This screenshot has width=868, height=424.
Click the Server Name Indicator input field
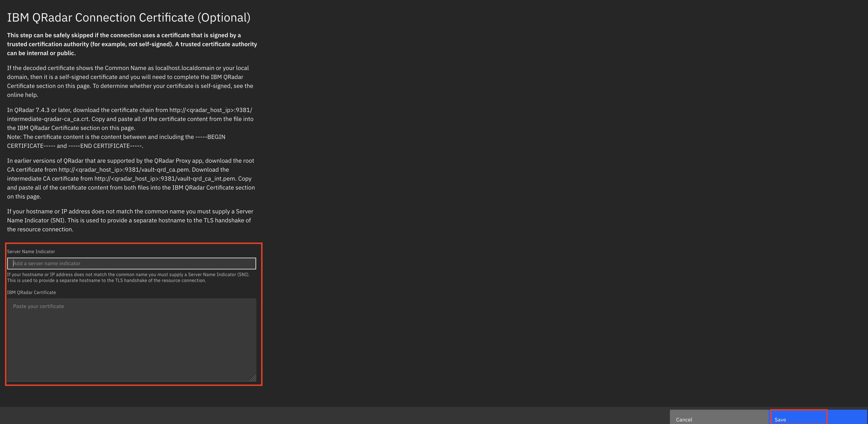pyautogui.click(x=131, y=263)
